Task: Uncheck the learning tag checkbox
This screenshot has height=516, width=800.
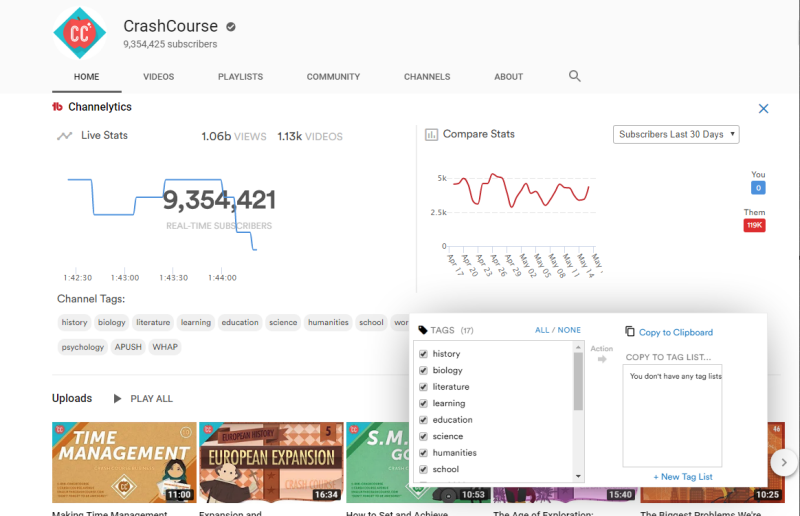Action: tap(423, 403)
